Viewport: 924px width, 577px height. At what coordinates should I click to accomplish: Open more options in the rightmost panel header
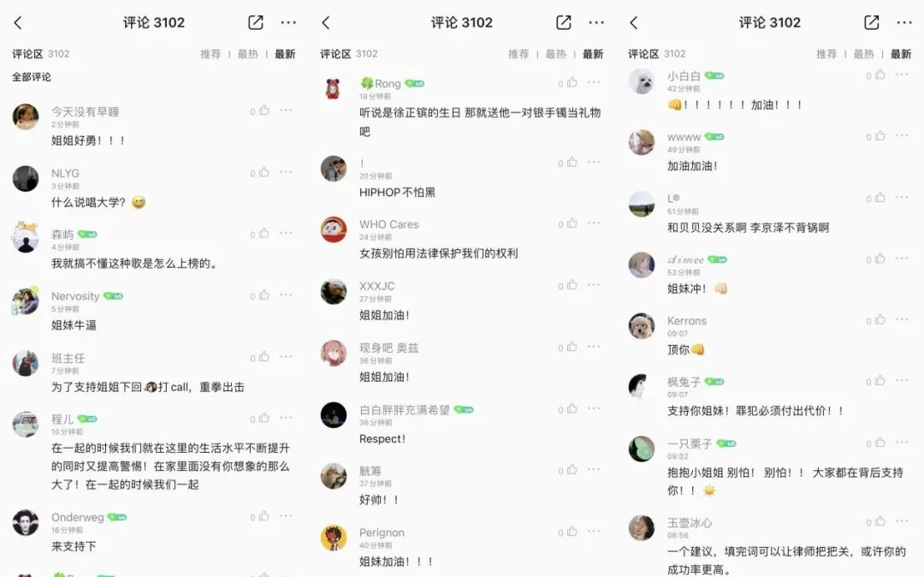pos(904,22)
